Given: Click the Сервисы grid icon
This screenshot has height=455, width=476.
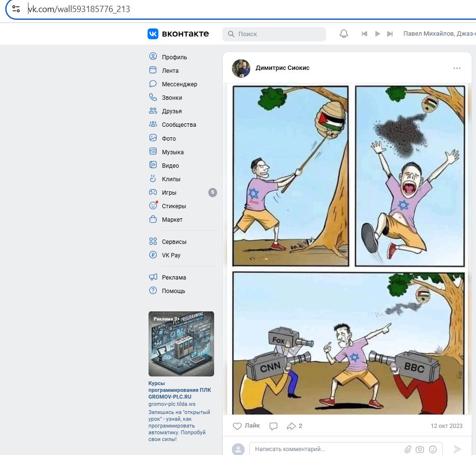Looking at the screenshot, I should click(x=153, y=241).
